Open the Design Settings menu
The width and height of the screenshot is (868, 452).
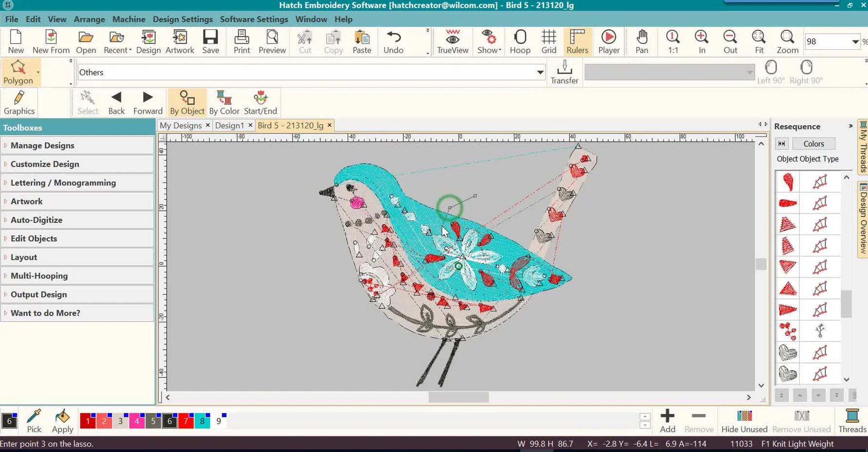coord(182,19)
